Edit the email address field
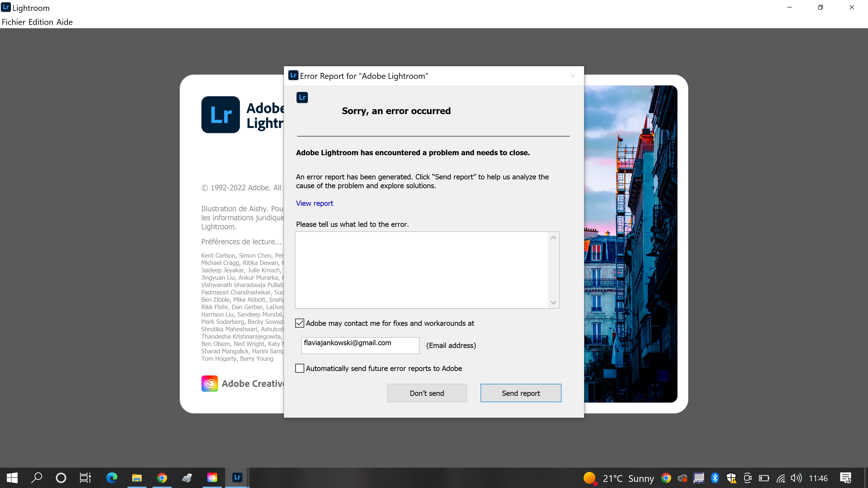This screenshot has height=488, width=868. (360, 345)
